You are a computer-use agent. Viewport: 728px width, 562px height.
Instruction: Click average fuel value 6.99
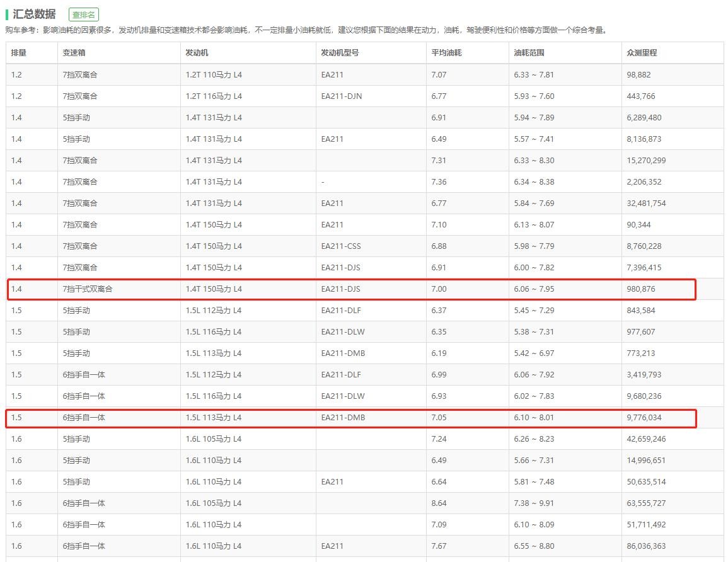pyautogui.click(x=439, y=374)
